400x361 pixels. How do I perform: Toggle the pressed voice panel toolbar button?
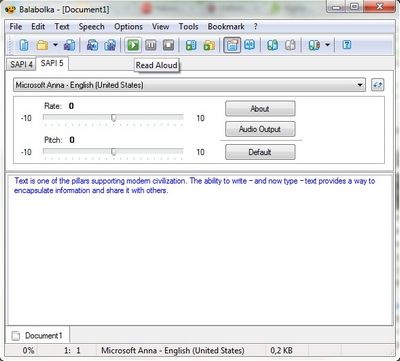click(x=232, y=45)
